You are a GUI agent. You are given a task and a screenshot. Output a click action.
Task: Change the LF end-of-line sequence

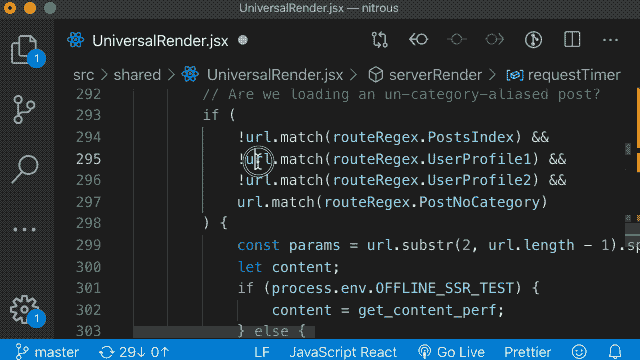(x=262, y=352)
